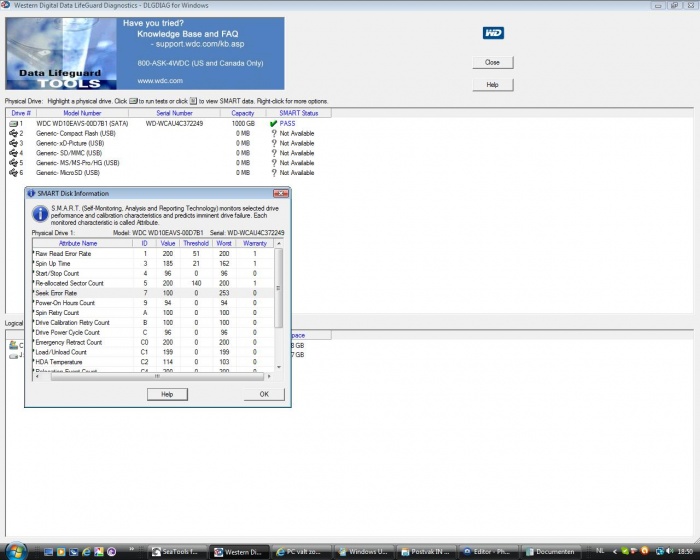Sort attributes by Warranty column header
700x560 pixels.
pos(255,243)
